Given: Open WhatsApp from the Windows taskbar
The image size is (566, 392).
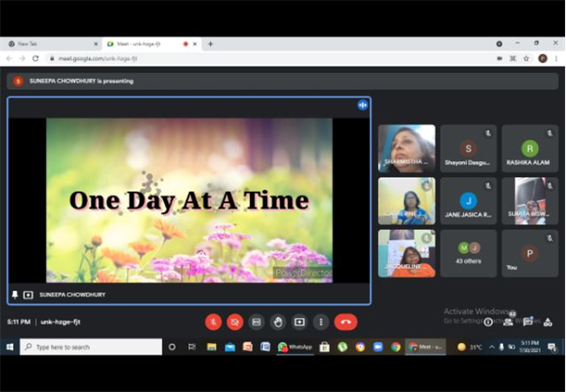Looking at the screenshot, I should [x=295, y=347].
